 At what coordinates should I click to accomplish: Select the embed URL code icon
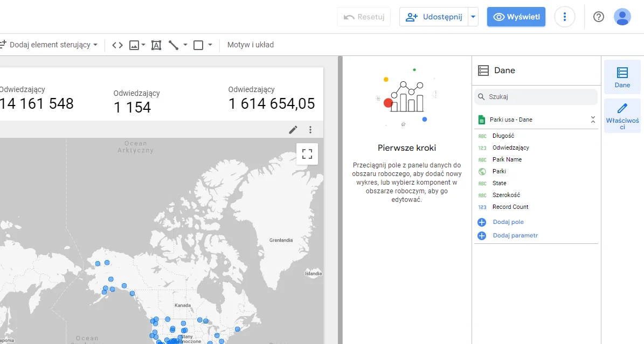click(117, 45)
